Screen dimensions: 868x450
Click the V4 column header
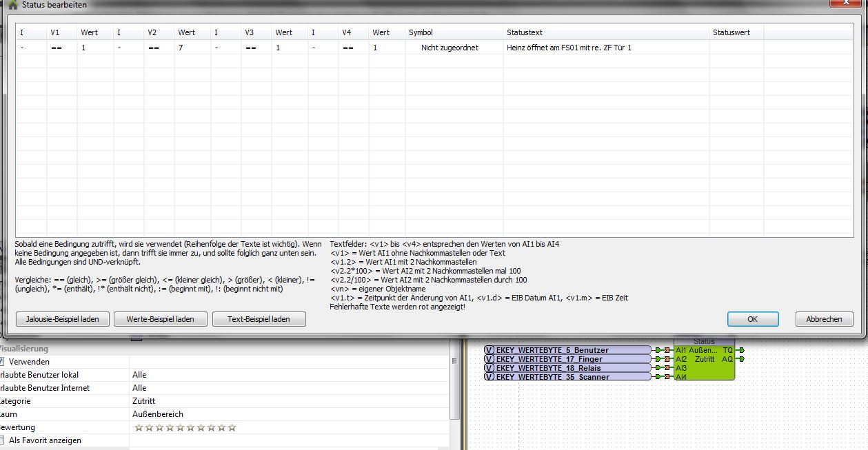pyautogui.click(x=354, y=32)
